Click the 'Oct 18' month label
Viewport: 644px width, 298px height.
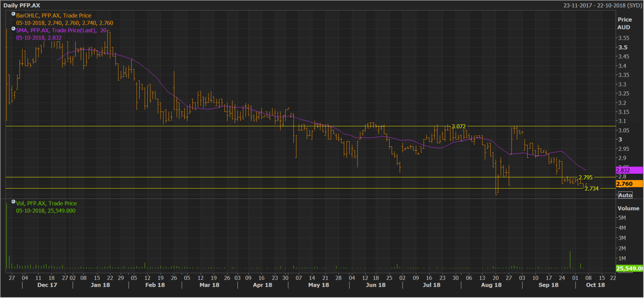pos(595,285)
